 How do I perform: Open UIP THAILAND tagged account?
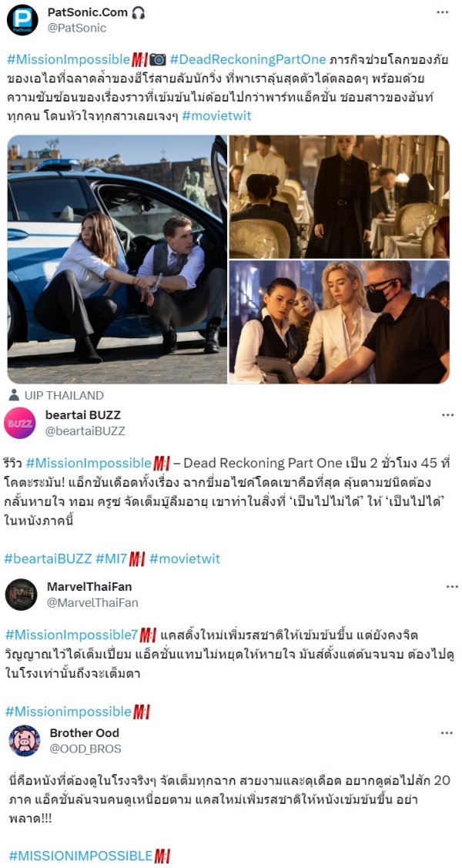[x=56, y=396]
